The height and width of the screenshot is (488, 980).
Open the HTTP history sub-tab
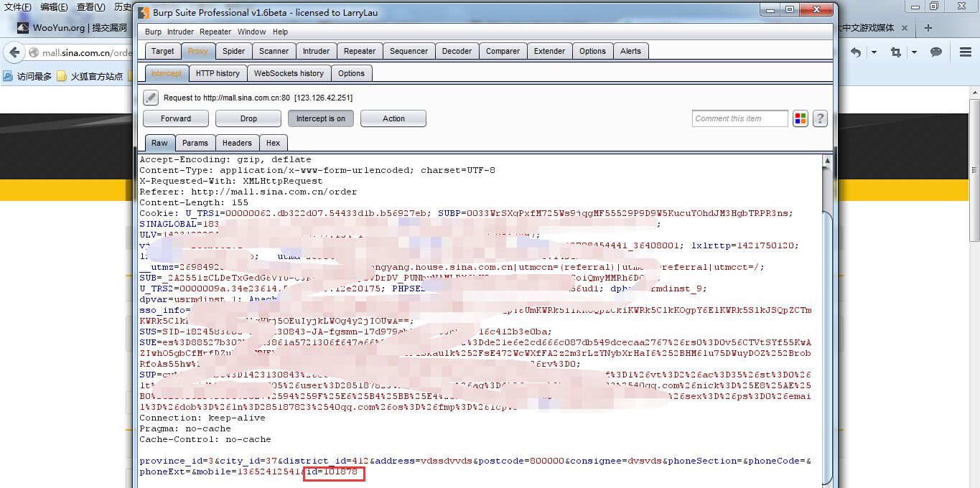click(218, 73)
